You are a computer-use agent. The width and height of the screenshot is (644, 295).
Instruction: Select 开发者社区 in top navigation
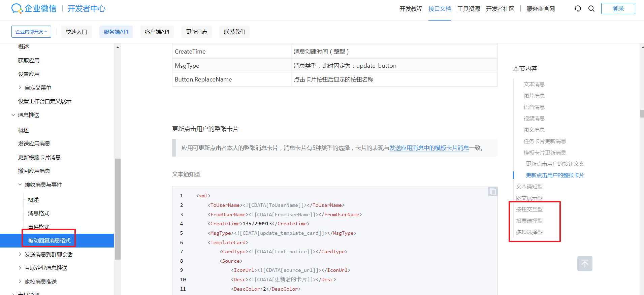pos(500,9)
